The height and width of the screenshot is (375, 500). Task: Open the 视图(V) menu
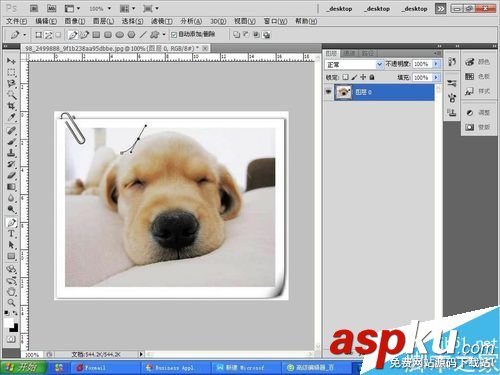click(x=245, y=21)
